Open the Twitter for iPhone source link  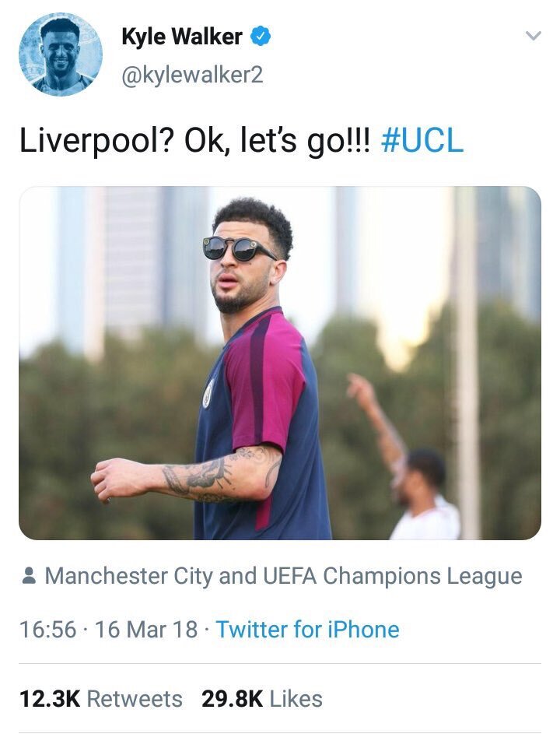[x=307, y=629]
